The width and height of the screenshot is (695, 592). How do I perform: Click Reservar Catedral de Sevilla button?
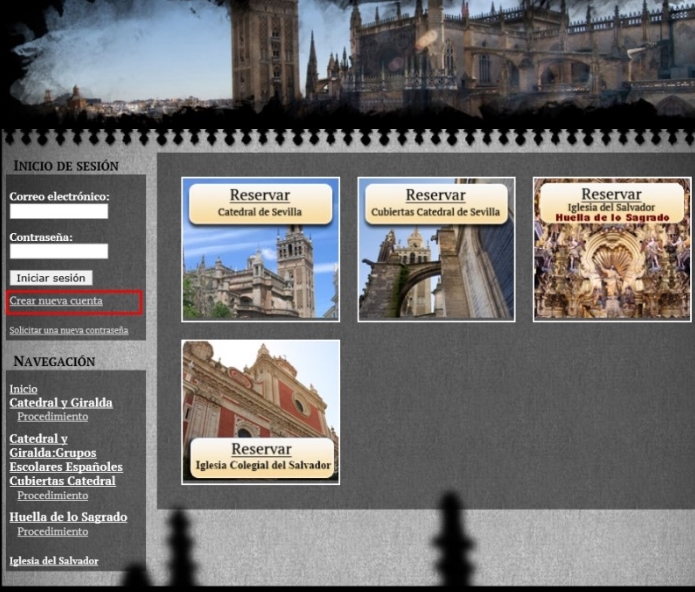coord(260,204)
